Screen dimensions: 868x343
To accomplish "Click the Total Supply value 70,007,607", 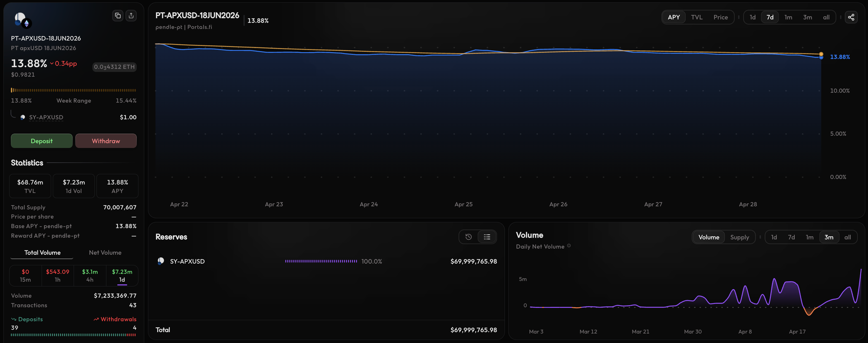I will click(x=120, y=208).
